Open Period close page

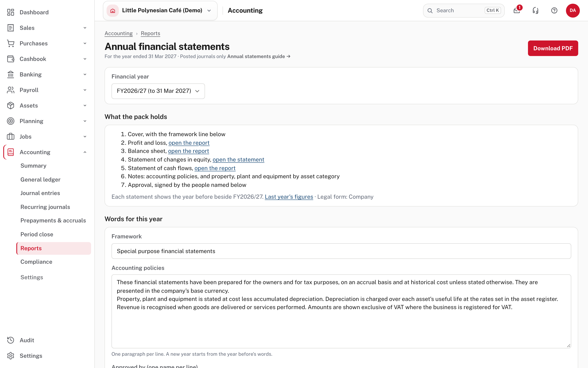click(x=37, y=234)
